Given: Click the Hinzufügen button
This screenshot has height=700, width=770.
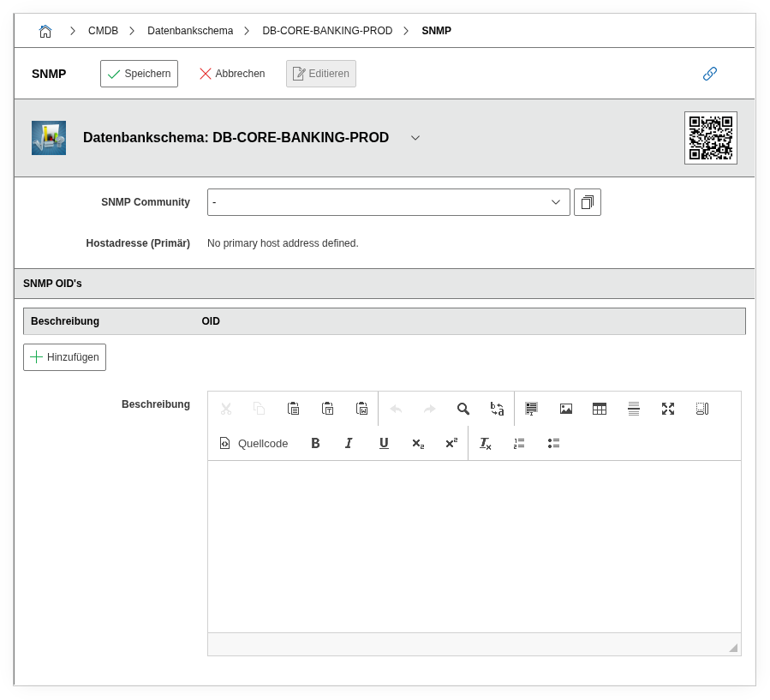Looking at the screenshot, I should point(64,356).
